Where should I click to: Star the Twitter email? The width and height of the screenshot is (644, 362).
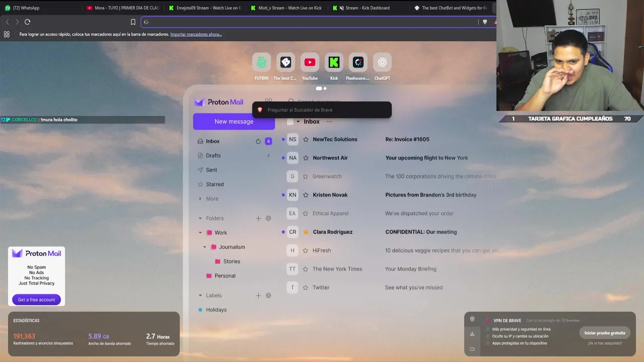point(305,288)
